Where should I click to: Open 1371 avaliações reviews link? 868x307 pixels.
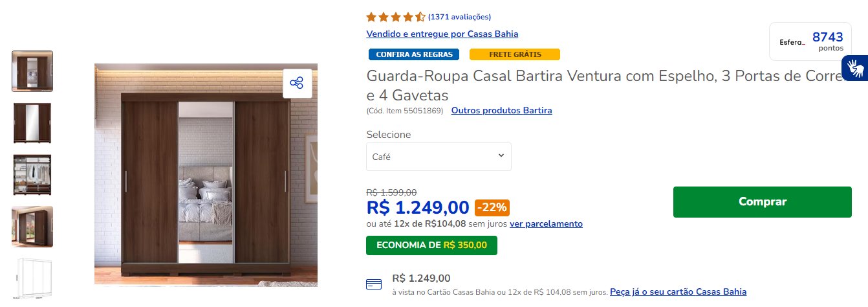[x=459, y=17]
